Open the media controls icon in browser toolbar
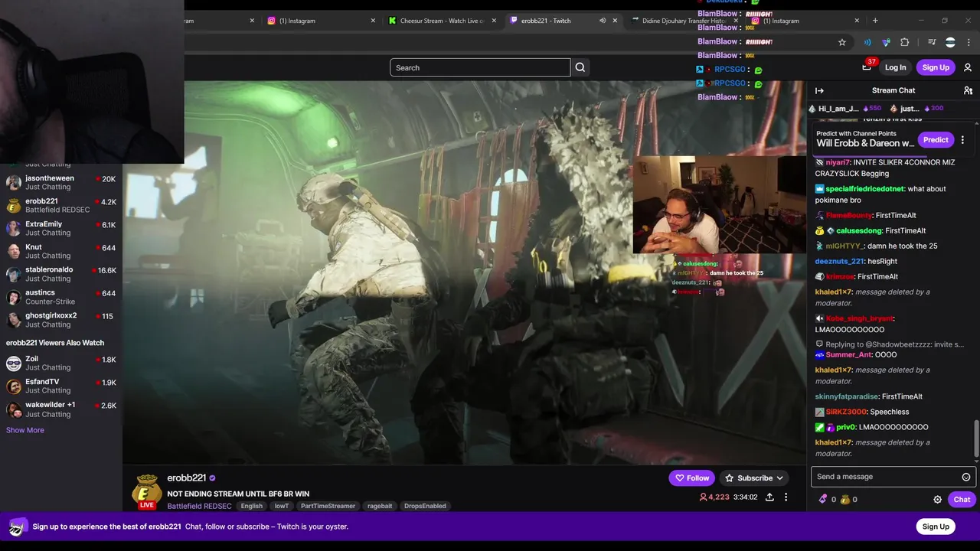 [932, 42]
